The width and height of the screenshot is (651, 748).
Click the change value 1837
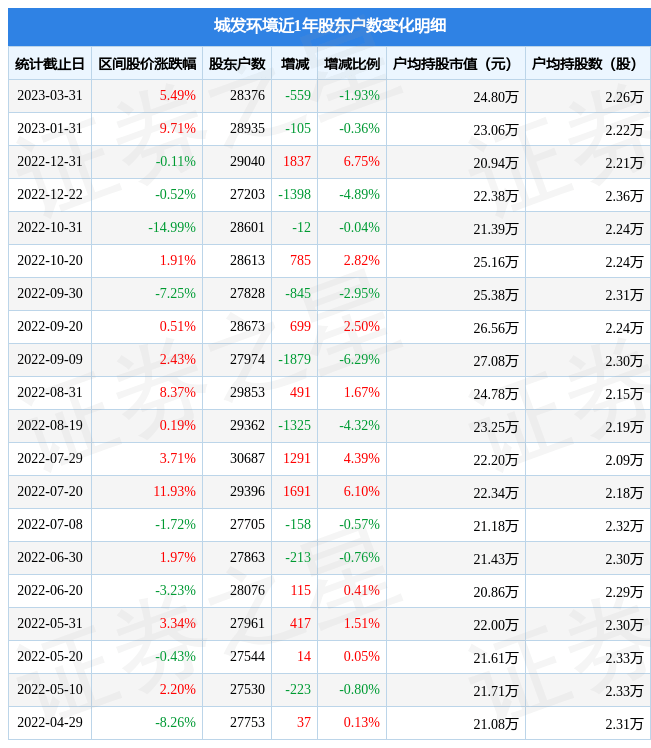click(x=297, y=161)
